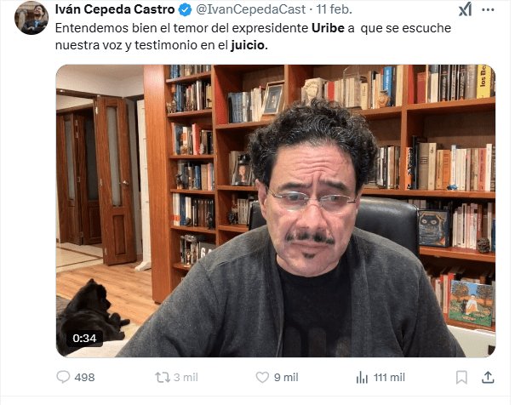
Task: Click the tweet text mentioning Uribe
Action: click(253, 37)
